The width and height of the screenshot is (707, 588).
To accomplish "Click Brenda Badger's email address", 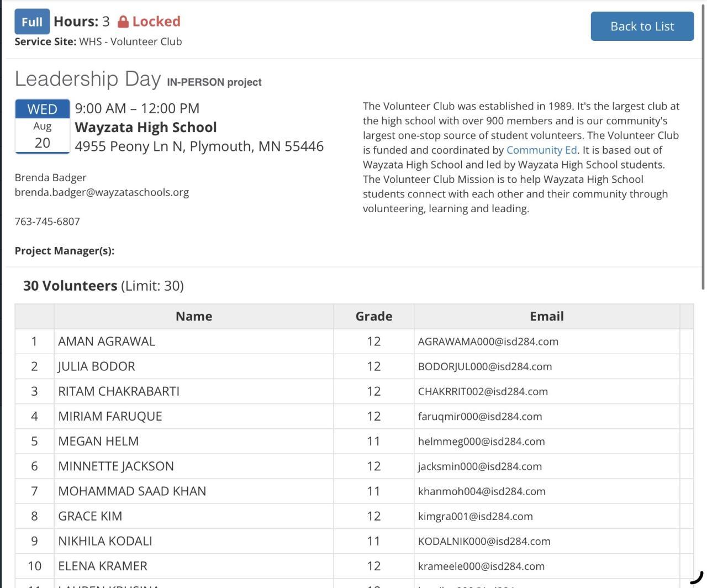I will [x=102, y=192].
